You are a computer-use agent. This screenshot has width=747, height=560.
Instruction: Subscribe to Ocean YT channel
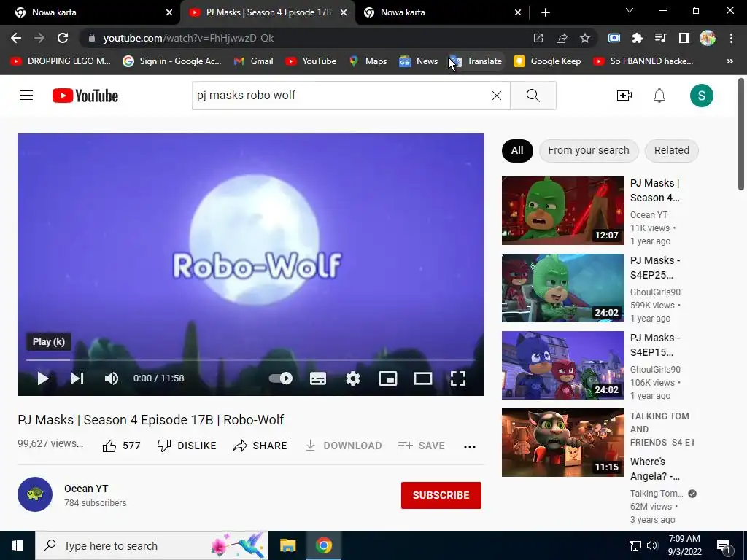[x=441, y=495]
